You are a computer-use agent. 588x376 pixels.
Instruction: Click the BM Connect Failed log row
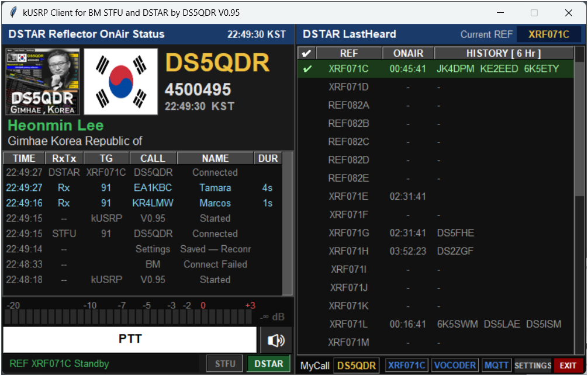click(x=143, y=264)
